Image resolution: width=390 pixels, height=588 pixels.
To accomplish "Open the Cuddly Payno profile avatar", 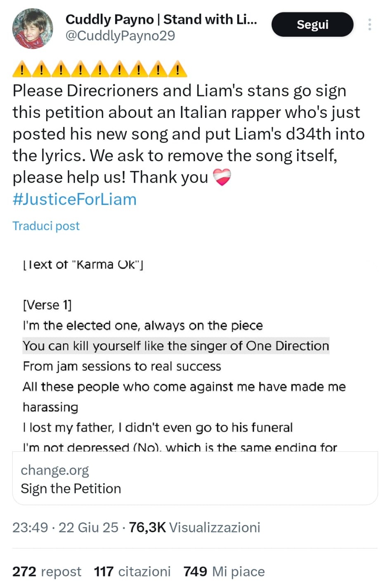I will click(33, 28).
